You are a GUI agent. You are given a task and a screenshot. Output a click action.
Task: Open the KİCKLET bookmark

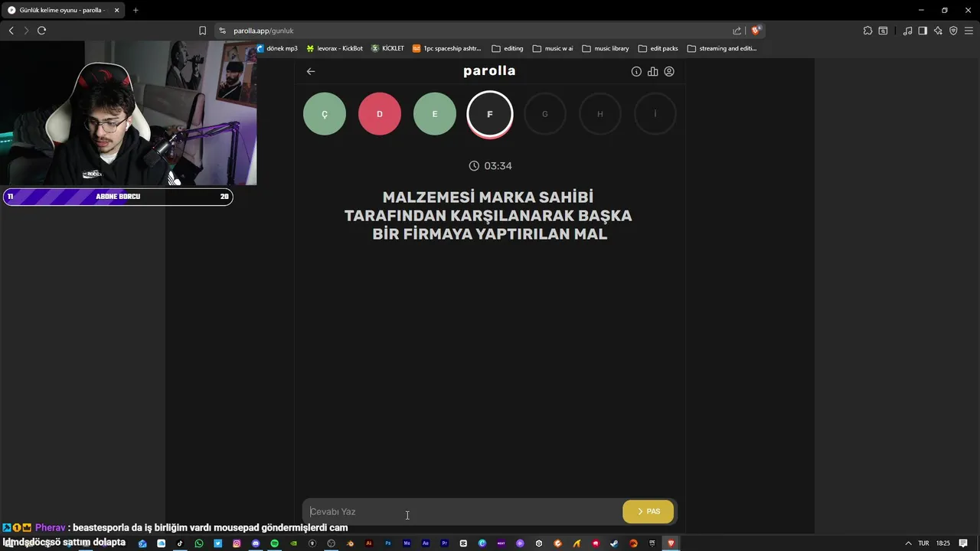pos(387,48)
